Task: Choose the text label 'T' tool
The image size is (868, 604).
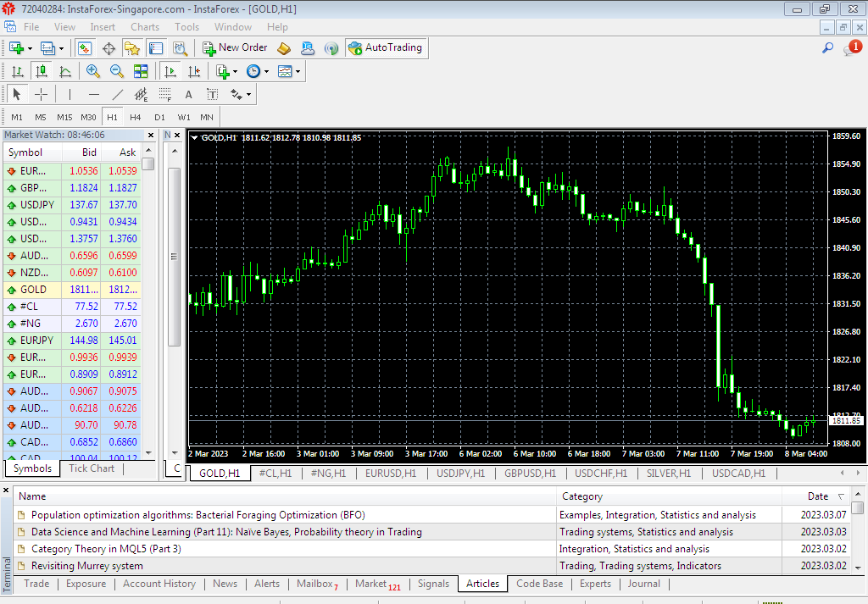Action: coord(212,95)
